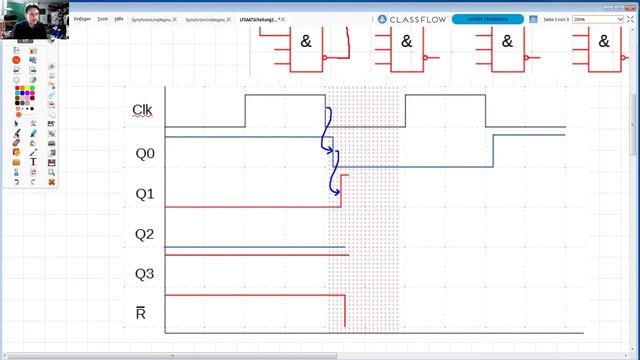Viewport: 640px width, 360px height.
Task: Close the LF3A47Schaltung2 tab
Action: tap(282, 19)
